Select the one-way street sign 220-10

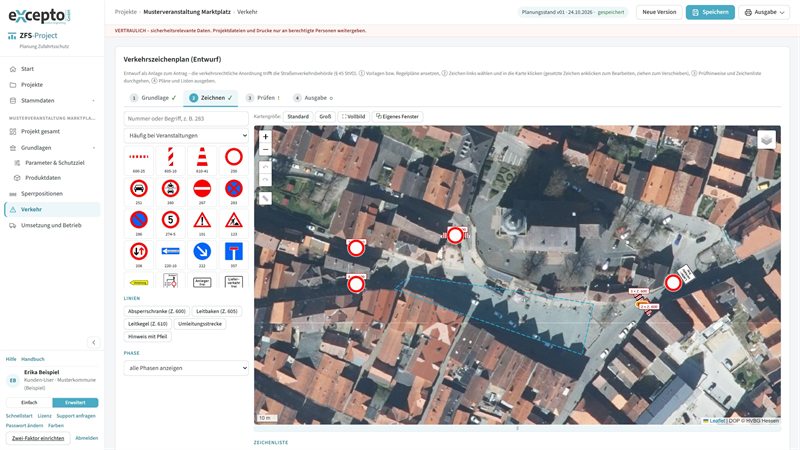coord(170,255)
